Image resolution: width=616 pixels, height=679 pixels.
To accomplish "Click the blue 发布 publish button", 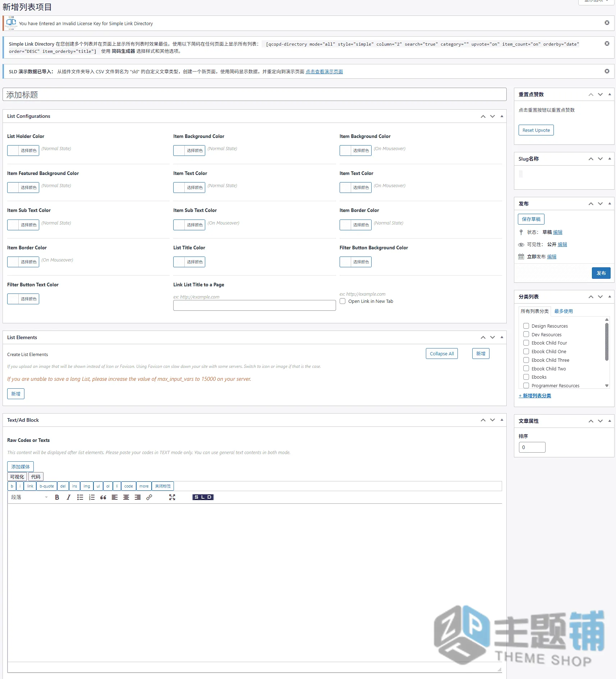I will click(x=601, y=273).
